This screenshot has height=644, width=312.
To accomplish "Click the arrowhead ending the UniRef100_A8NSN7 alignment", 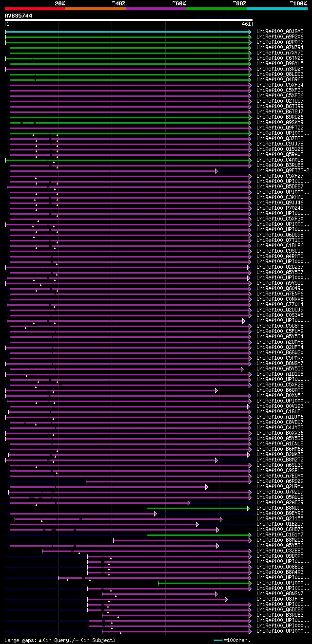I will (x=216, y=593).
